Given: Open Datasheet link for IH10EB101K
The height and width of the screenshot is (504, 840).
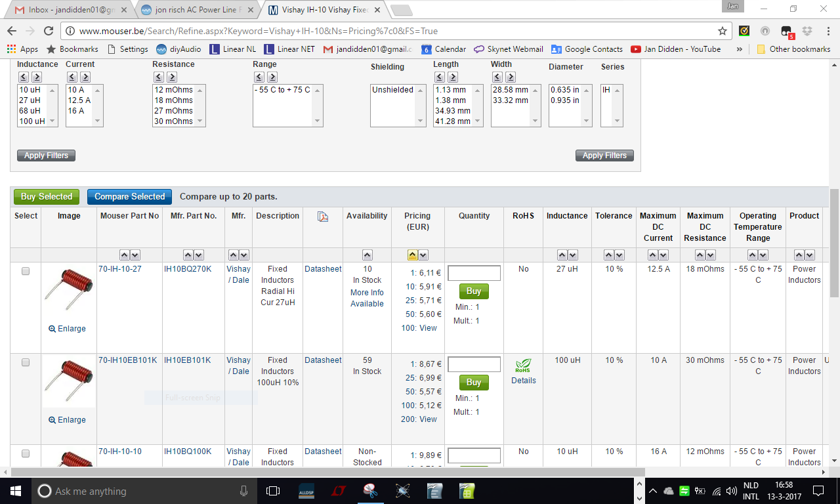Looking at the screenshot, I should click(323, 360).
